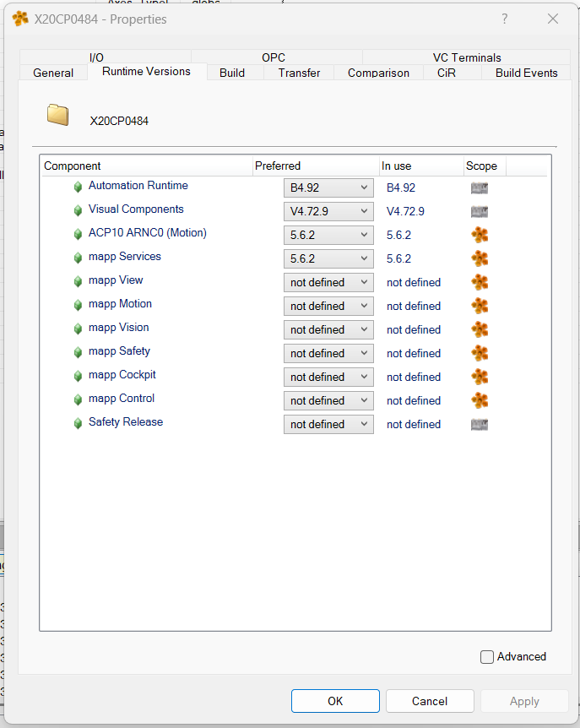Image resolution: width=580 pixels, height=728 pixels.
Task: Click the green icon beside mapp Vision
Action: (x=78, y=329)
